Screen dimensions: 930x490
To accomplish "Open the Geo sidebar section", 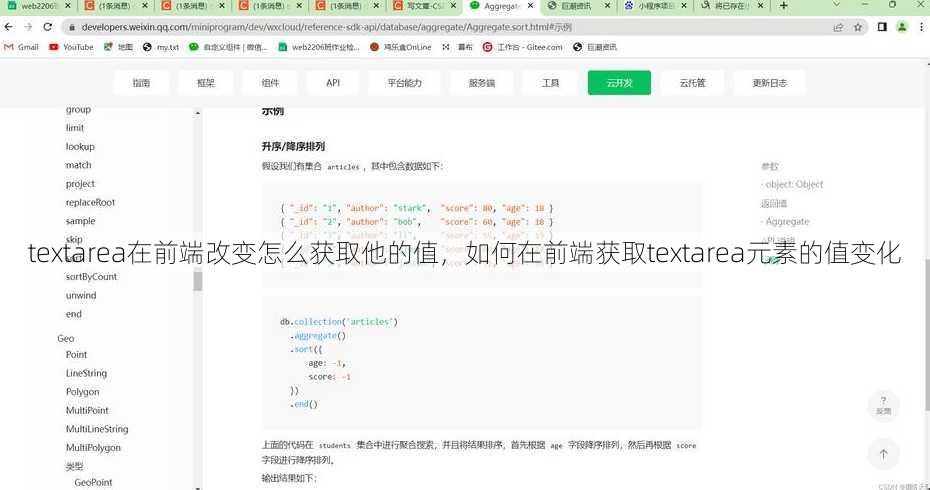I will tap(66, 338).
